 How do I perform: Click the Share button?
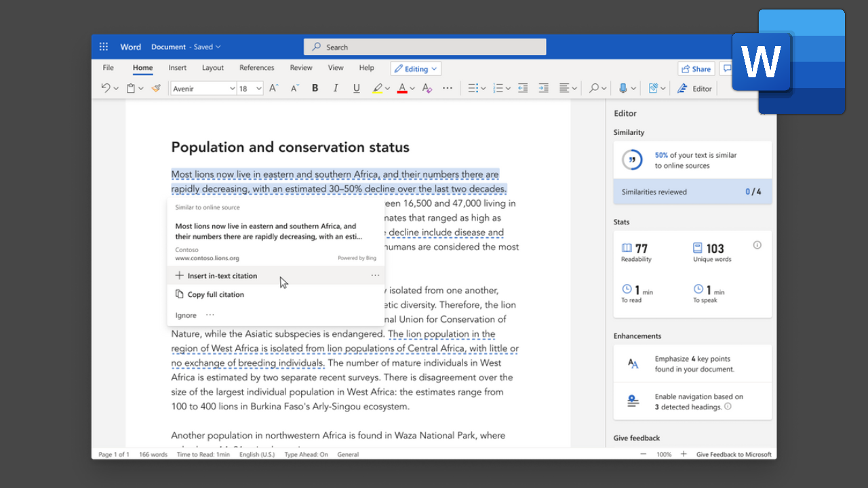click(x=696, y=68)
